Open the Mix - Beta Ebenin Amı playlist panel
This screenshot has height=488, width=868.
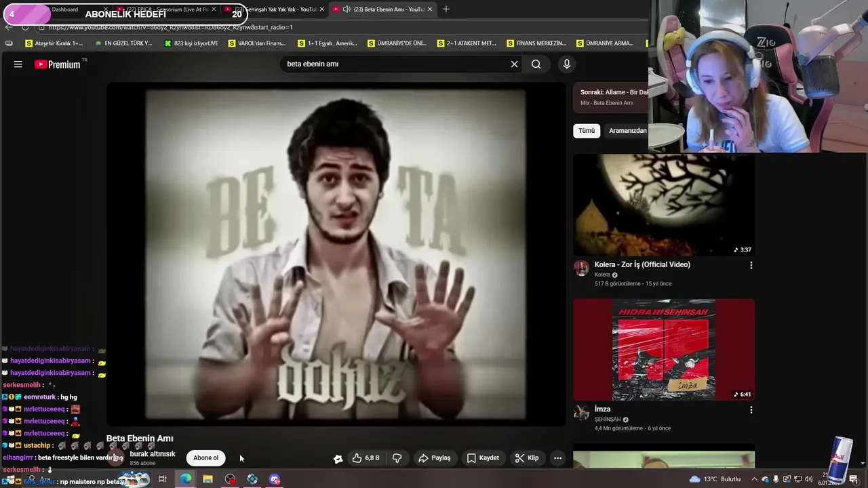[610, 98]
